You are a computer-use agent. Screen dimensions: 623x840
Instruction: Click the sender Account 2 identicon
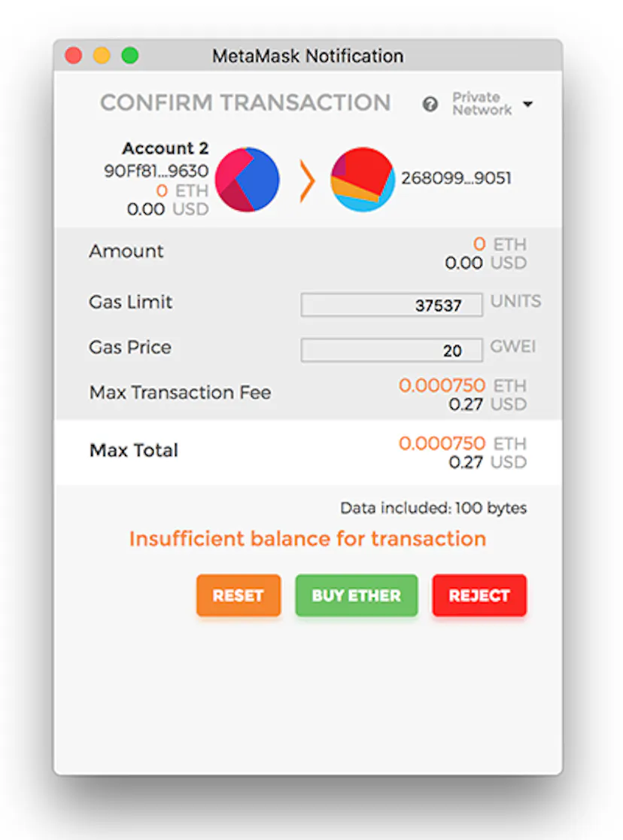coord(247,179)
